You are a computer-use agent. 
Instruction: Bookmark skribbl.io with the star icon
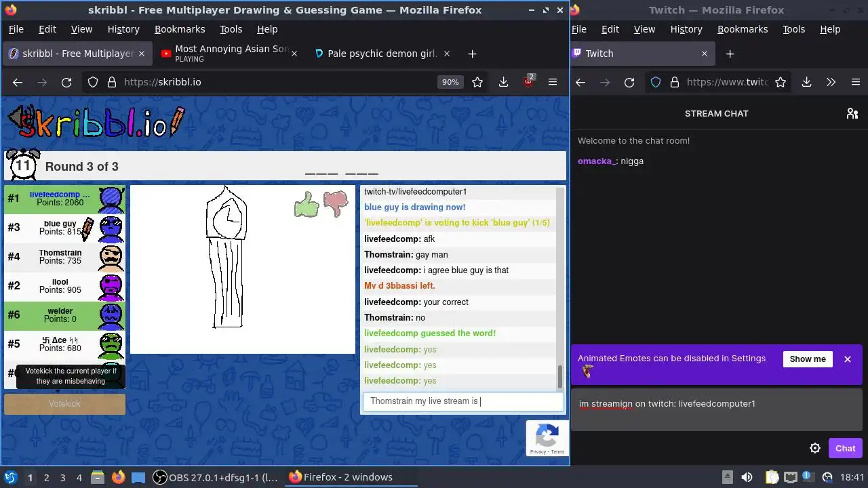(x=477, y=82)
